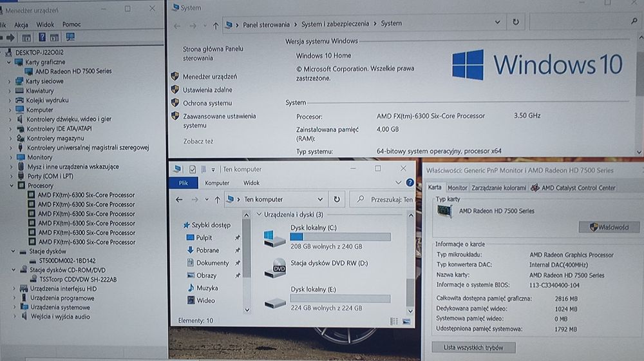The image size is (644, 361).
Task: Click Kontrolery dźwięku speaker icon
Action: tap(20, 119)
